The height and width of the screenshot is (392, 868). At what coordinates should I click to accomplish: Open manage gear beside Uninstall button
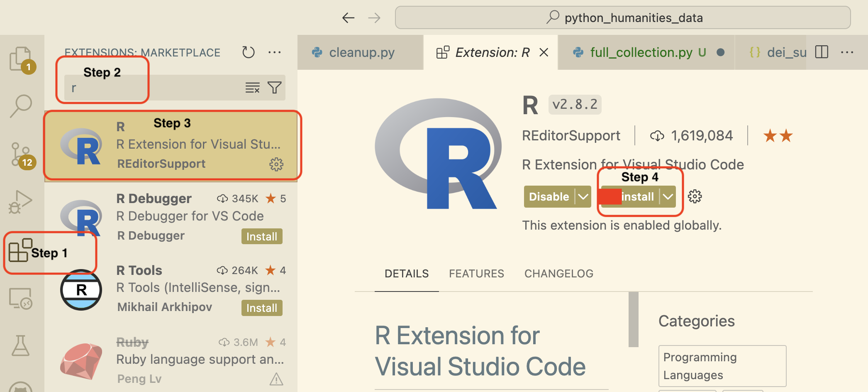click(695, 196)
